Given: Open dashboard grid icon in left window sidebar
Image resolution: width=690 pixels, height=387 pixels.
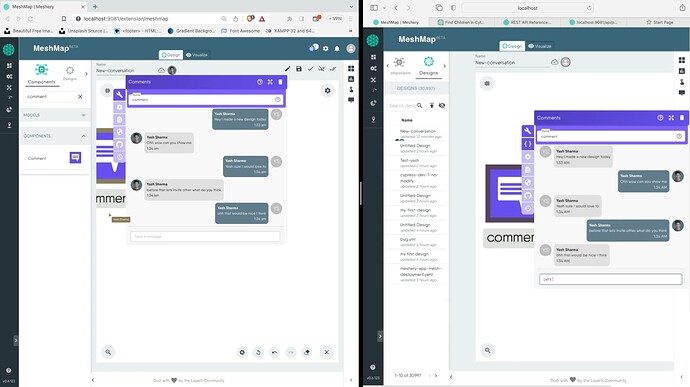Looking at the screenshot, I should (x=9, y=66).
